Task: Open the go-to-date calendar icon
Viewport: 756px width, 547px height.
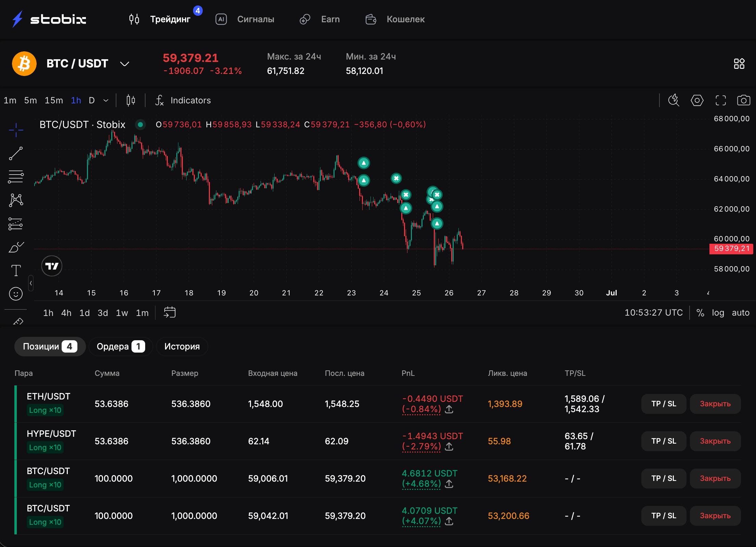Action: coord(169,313)
